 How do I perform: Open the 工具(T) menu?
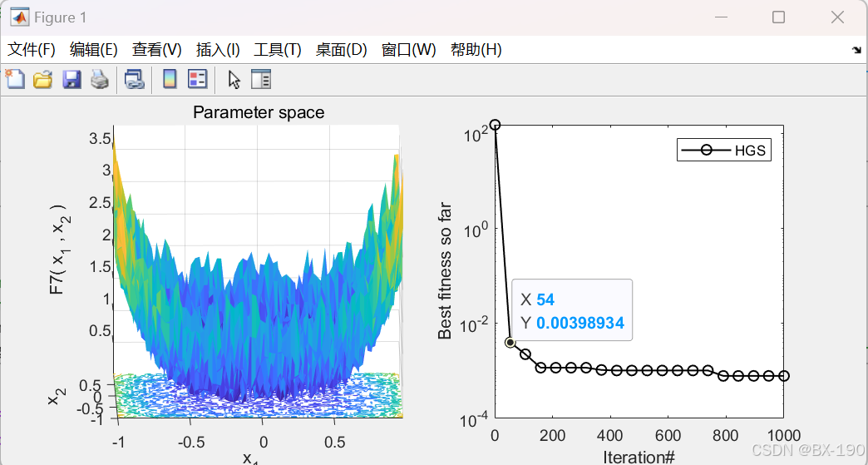pos(278,50)
